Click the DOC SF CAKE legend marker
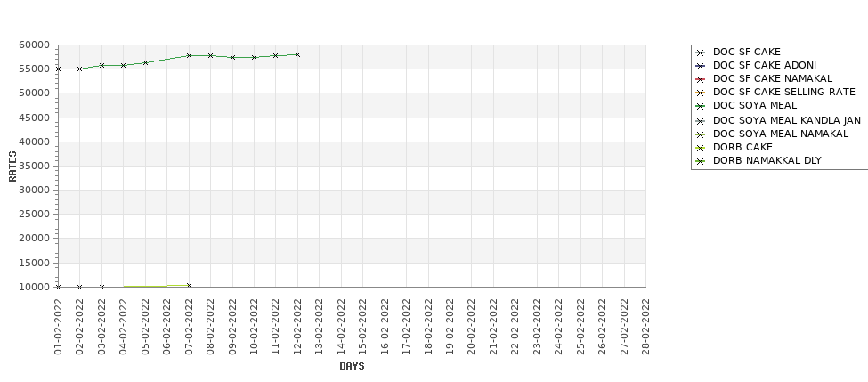This screenshot has width=868, height=382. tap(701, 53)
